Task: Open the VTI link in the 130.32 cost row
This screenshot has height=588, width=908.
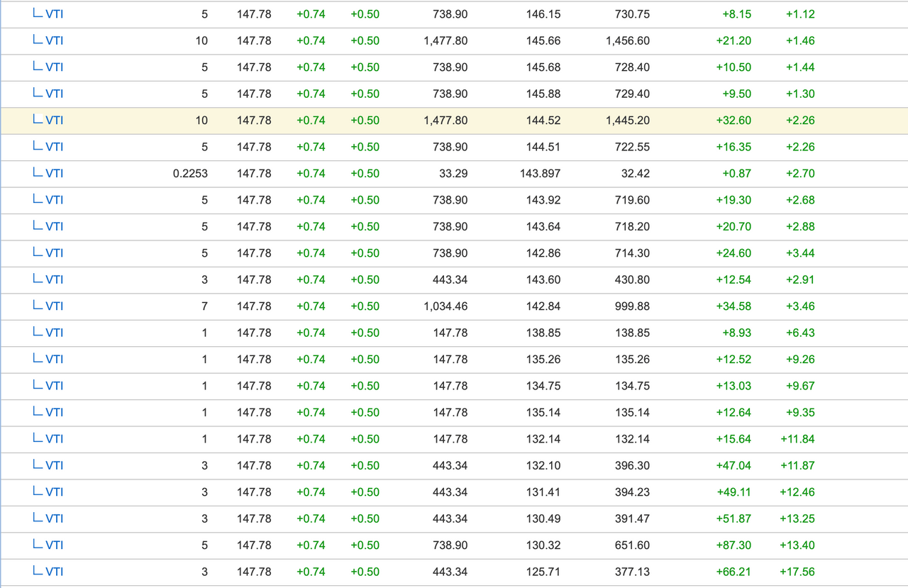Action: coord(54,545)
